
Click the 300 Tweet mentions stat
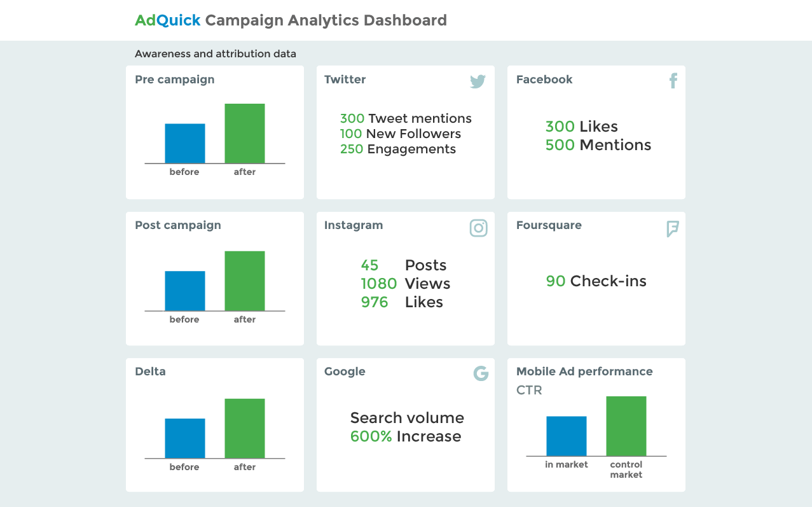[x=406, y=118]
